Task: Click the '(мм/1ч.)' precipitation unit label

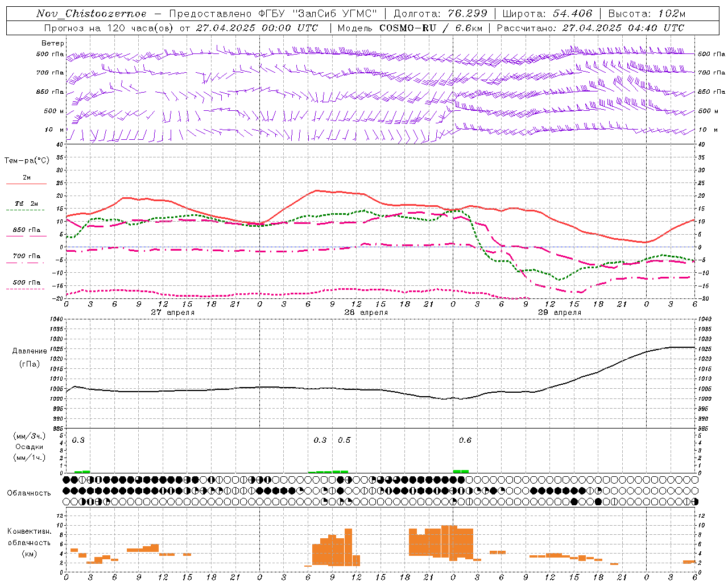Action: [x=29, y=458]
